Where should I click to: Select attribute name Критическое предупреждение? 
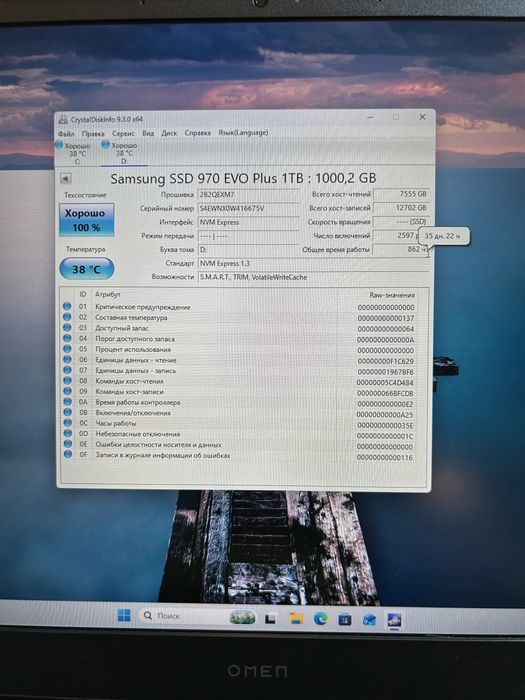point(143,307)
